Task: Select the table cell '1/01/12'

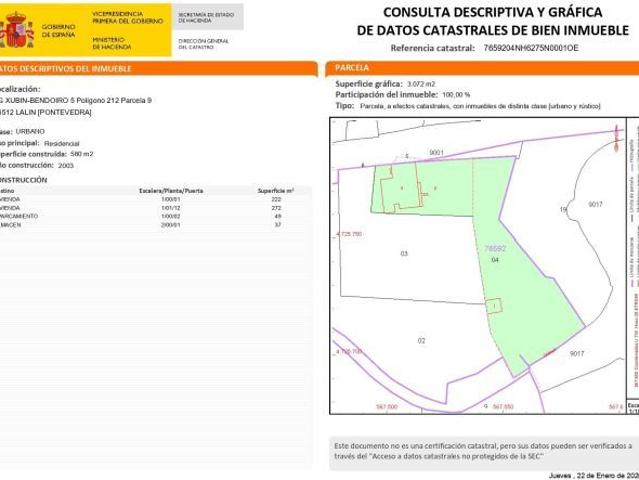Action: [x=171, y=208]
